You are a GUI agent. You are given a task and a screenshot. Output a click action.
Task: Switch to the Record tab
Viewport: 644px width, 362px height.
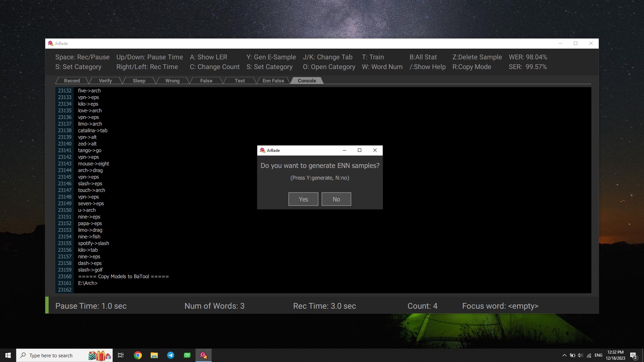(72, 81)
